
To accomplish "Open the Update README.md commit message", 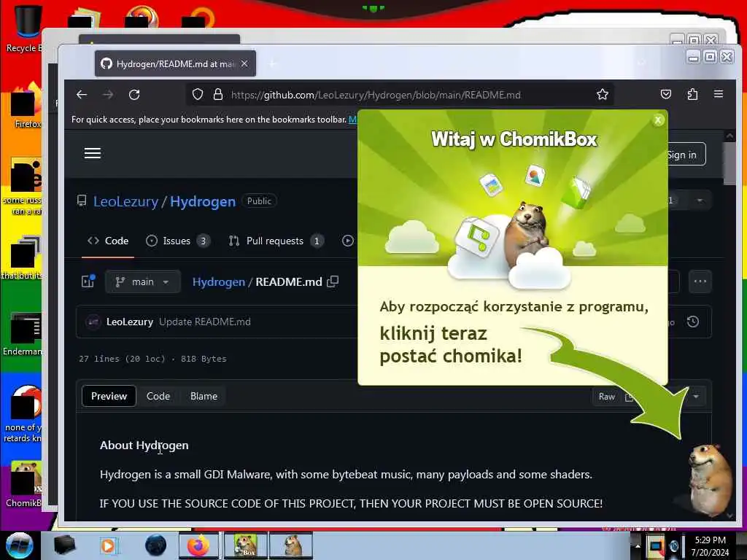I will click(x=205, y=322).
